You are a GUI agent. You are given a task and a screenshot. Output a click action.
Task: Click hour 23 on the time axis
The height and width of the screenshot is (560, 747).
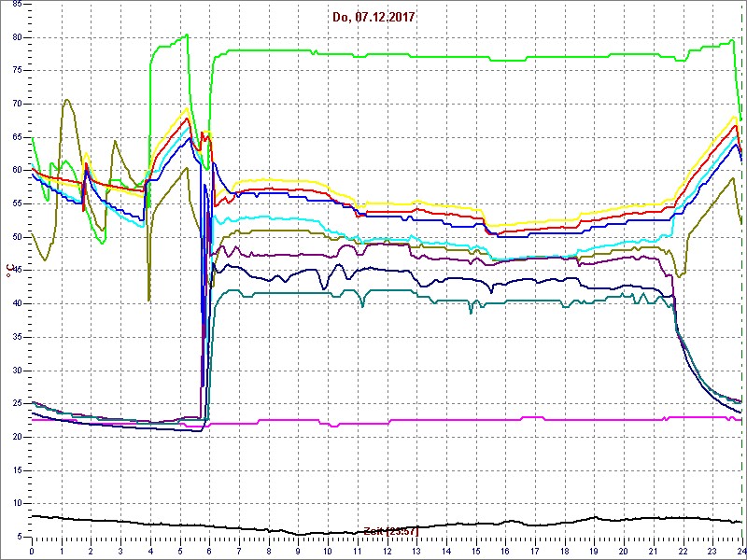pyautogui.click(x=712, y=551)
